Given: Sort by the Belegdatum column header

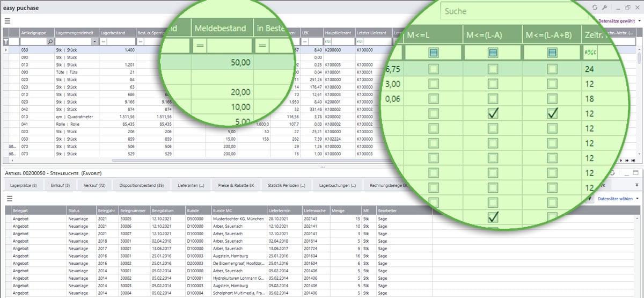Looking at the screenshot, I should [x=167, y=210].
